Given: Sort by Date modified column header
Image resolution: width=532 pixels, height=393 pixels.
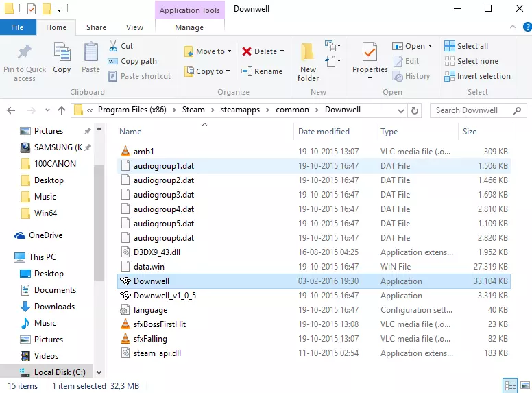Looking at the screenshot, I should coord(335,132).
